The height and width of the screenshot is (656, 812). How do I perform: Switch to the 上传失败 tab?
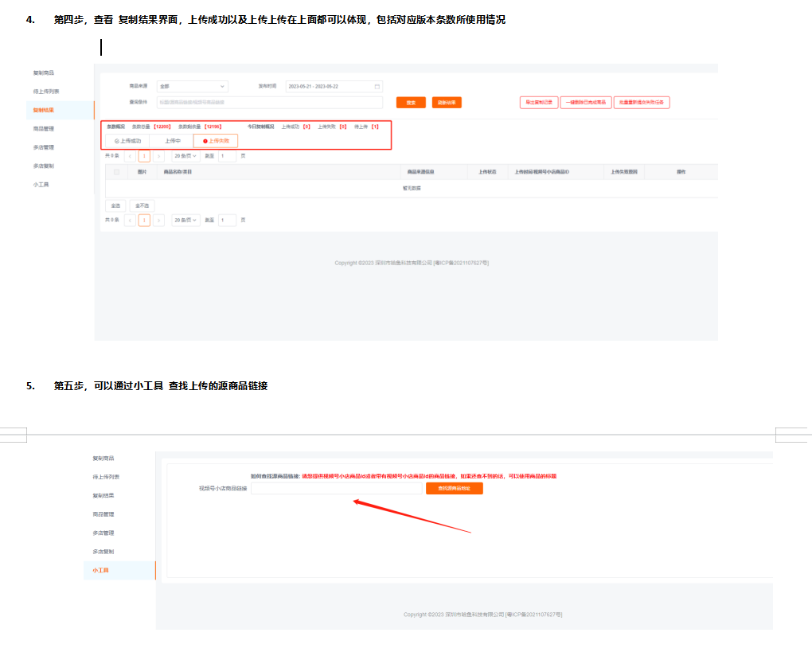(216, 141)
